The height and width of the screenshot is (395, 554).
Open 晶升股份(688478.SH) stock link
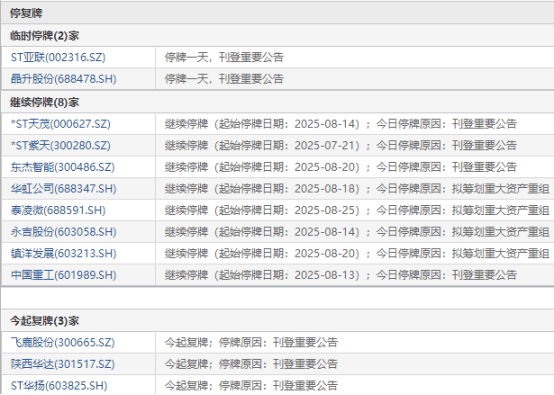tap(64, 79)
